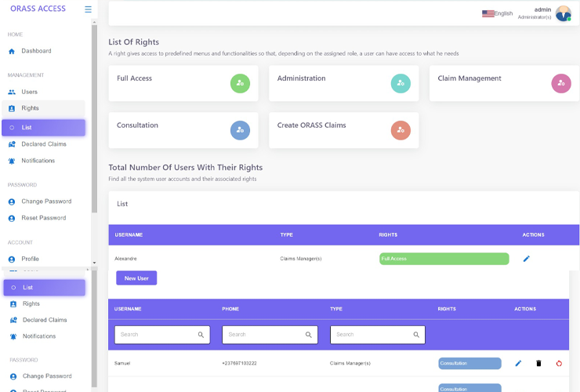The height and width of the screenshot is (392, 580).
Task: Open the English language selector
Action: (497, 13)
